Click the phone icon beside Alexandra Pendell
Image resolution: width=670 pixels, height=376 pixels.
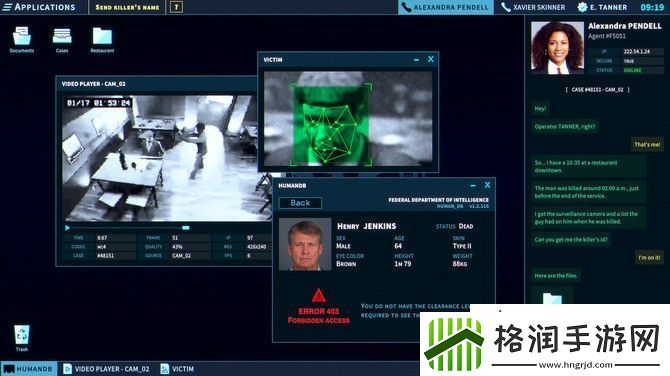click(x=406, y=7)
